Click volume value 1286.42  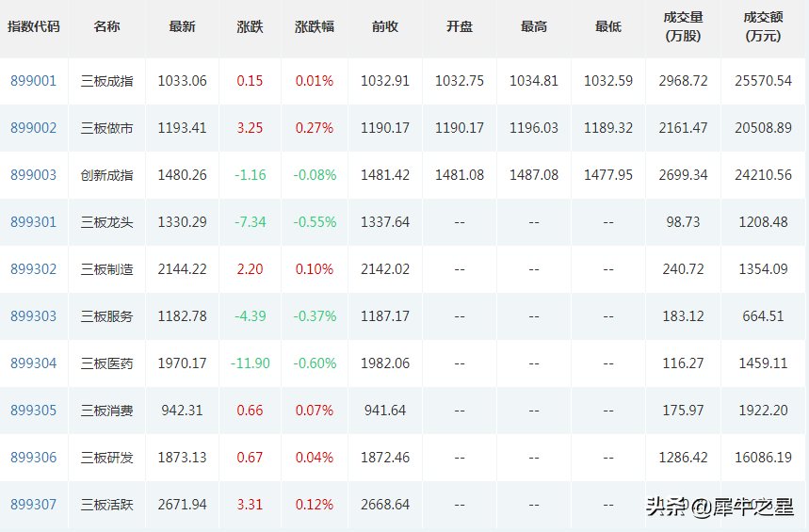683,458
